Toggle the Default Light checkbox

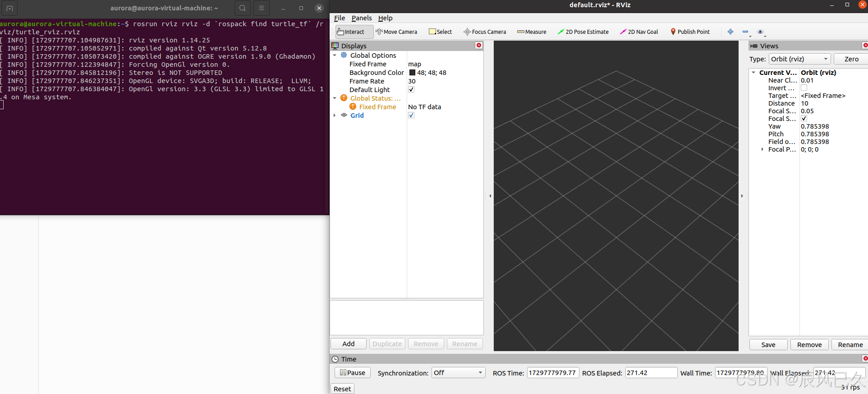tap(411, 89)
